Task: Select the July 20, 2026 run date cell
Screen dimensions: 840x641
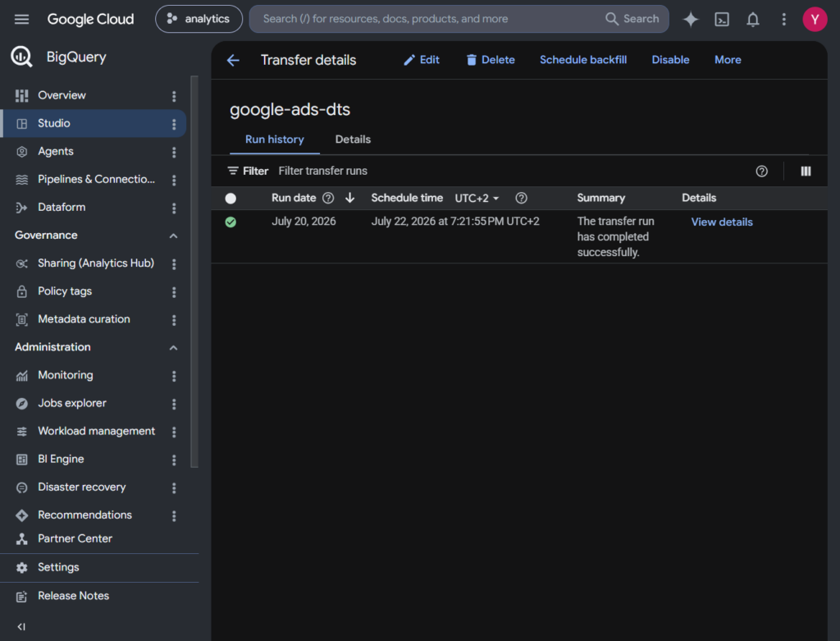Action: point(304,222)
